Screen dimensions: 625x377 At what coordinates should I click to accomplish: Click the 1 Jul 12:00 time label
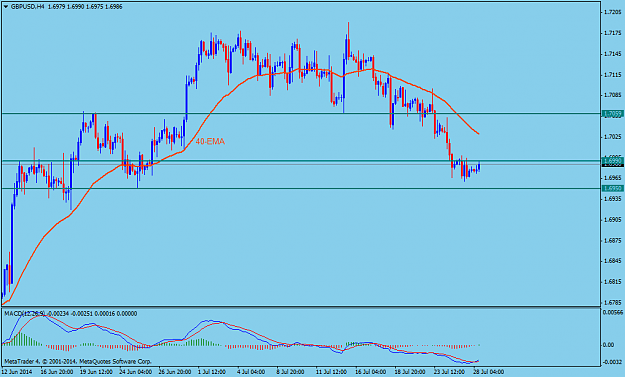pos(213,372)
